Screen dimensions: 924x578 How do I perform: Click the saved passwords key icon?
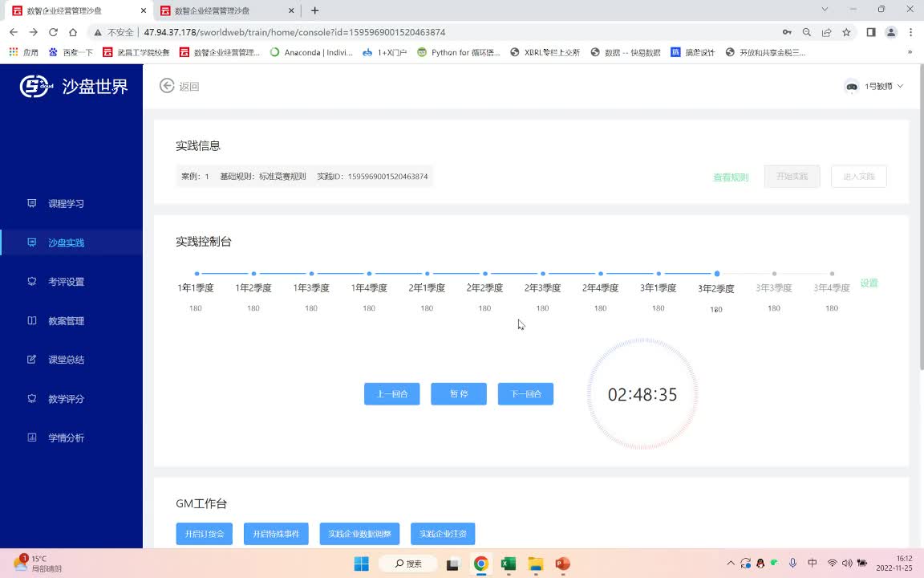tap(787, 32)
